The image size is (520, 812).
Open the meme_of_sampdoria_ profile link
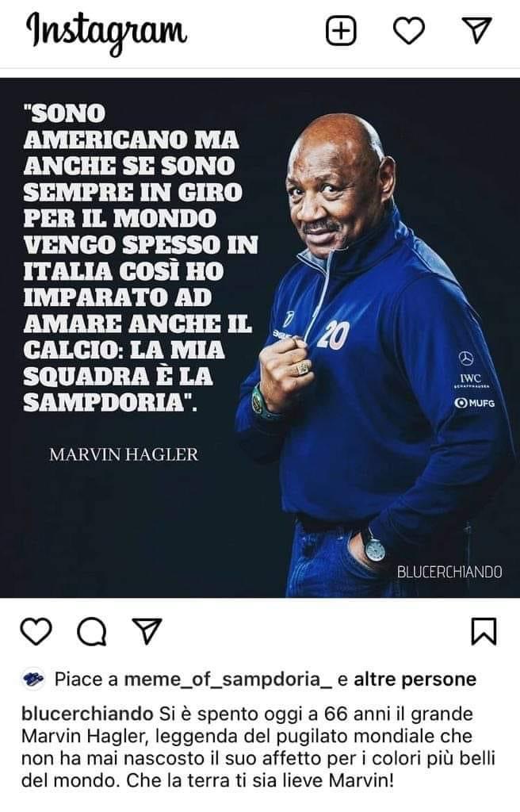[x=227, y=680]
